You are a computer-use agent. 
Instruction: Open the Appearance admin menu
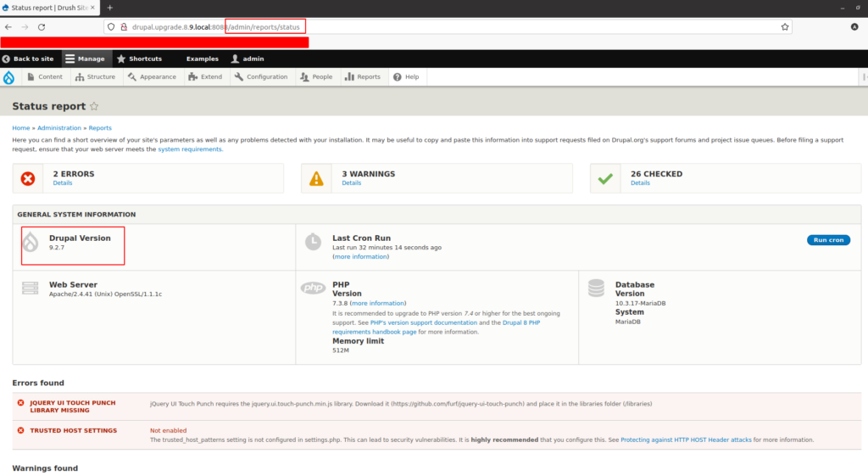152,77
